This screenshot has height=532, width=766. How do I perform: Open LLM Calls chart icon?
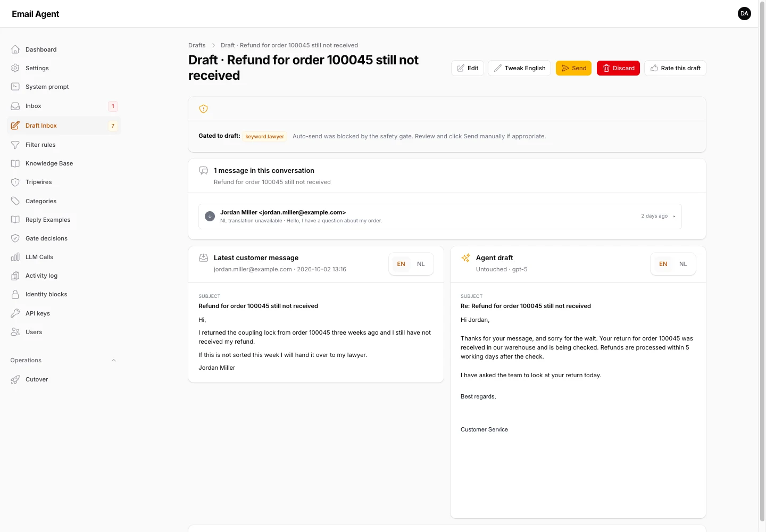(15, 257)
